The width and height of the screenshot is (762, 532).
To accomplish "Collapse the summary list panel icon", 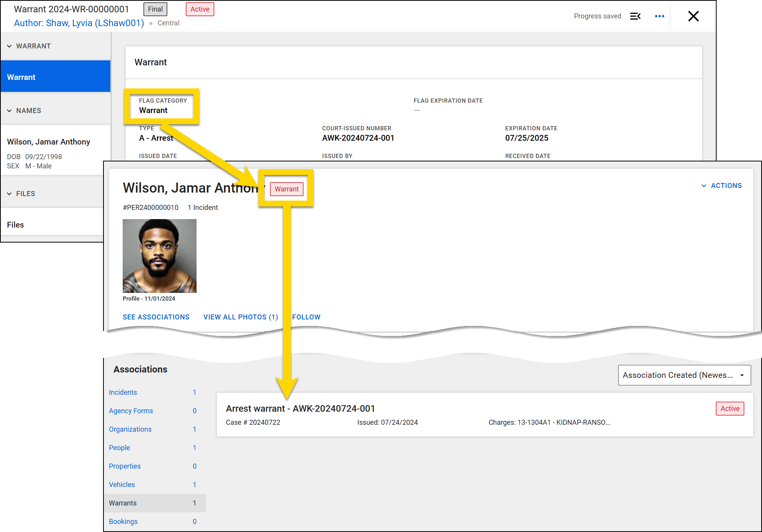I will (x=635, y=16).
